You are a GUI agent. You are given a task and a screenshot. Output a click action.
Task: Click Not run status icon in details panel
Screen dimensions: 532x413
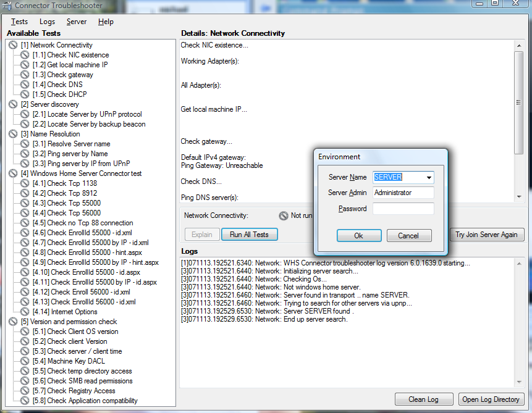(284, 215)
